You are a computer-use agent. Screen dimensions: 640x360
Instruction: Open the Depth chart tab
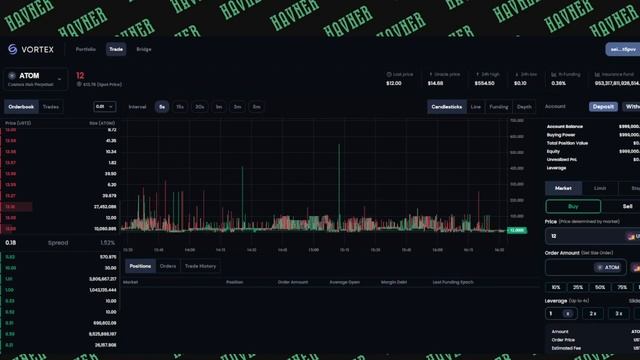[524, 107]
